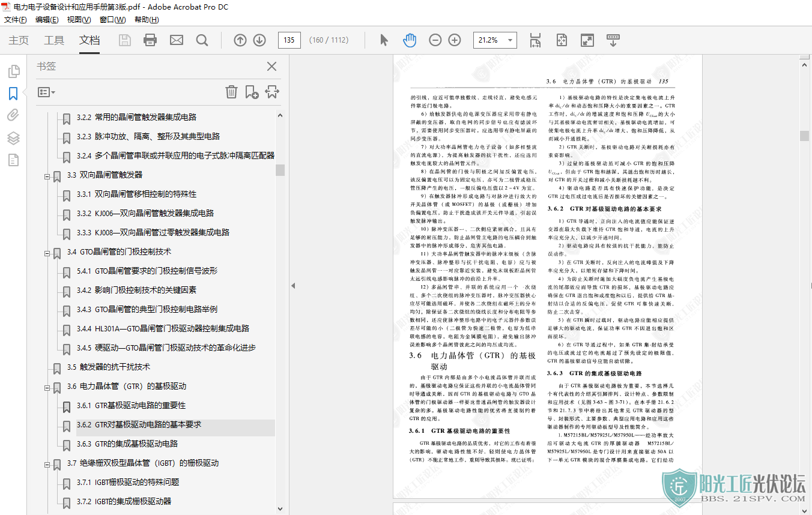Delete selected bookmark with trash icon
This screenshot has width=812, height=515.
point(231,92)
